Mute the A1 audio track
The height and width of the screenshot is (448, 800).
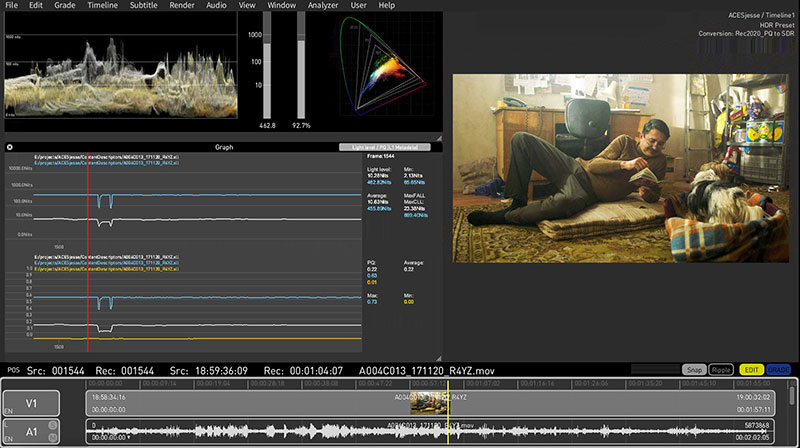53,437
